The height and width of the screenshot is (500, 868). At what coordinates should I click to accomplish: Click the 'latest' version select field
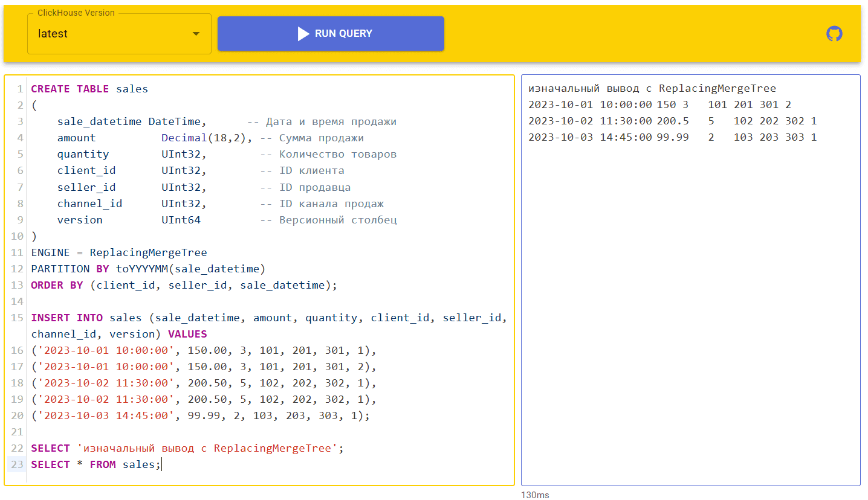(109, 34)
